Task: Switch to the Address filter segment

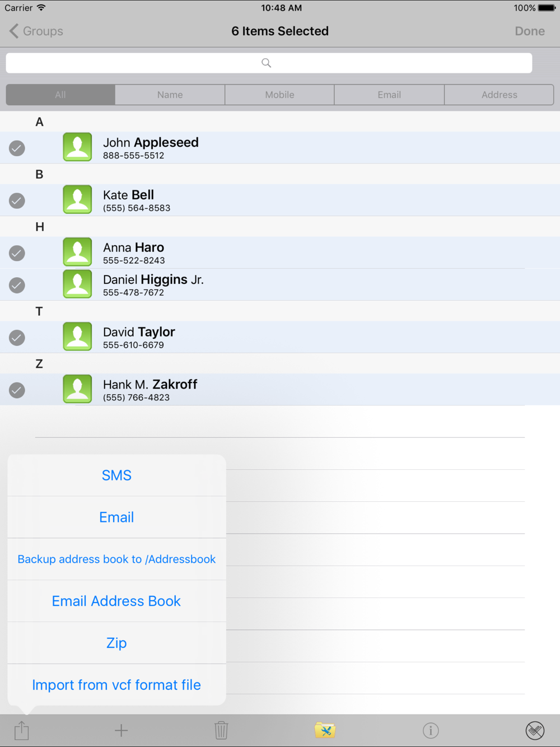Action: point(500,95)
